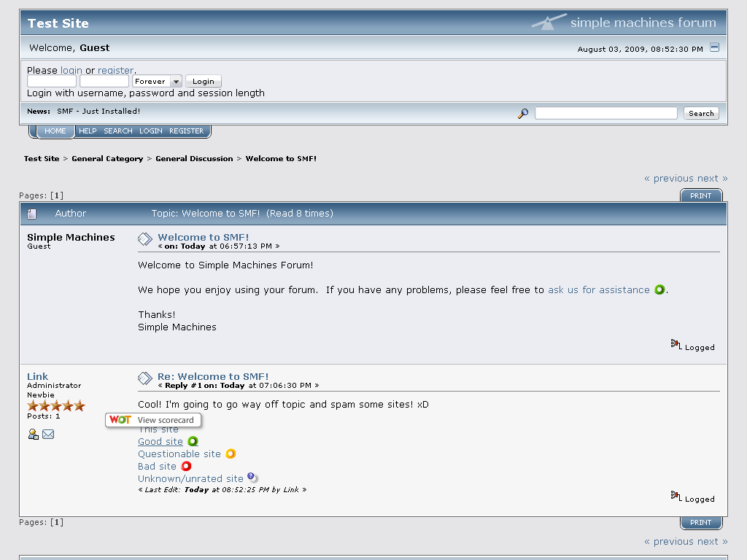Click the Bad site link
The image size is (747, 560).
coord(158,466)
